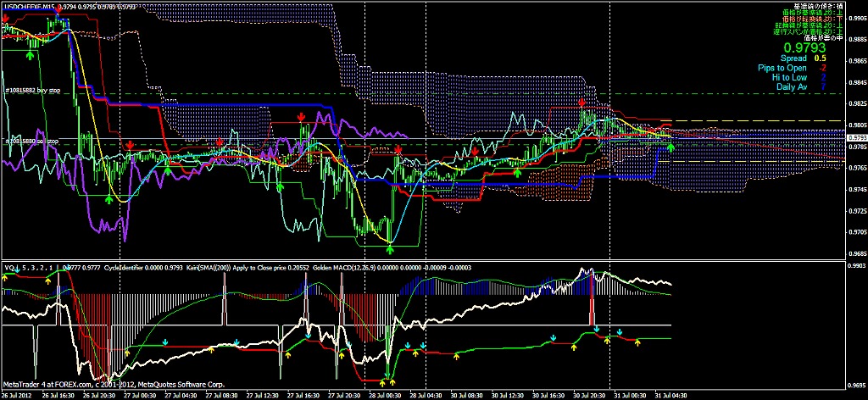This screenshot has height=400, width=868.
Task: Select the #10815882 buy stop order label
Action: pos(32,90)
